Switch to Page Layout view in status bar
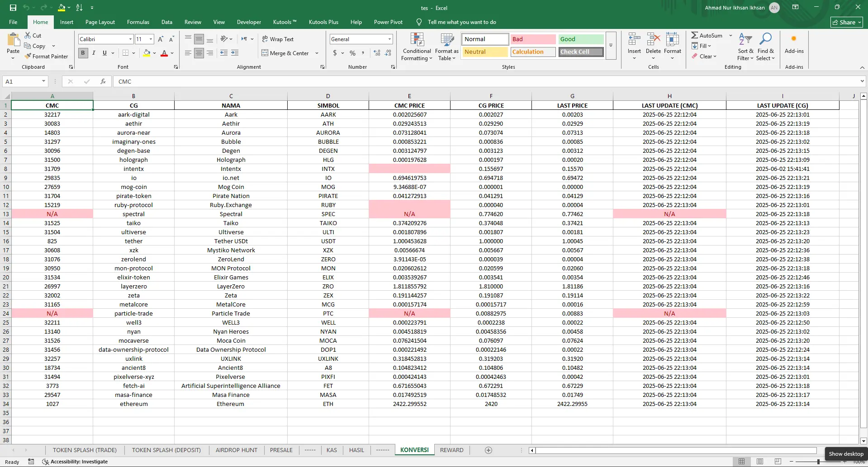Image resolution: width=868 pixels, height=467 pixels. (760, 462)
